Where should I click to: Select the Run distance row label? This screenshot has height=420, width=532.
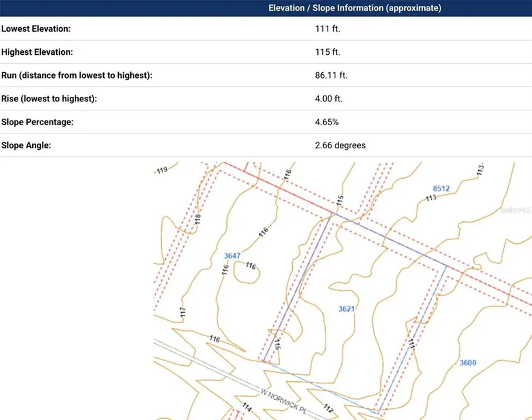coord(77,75)
